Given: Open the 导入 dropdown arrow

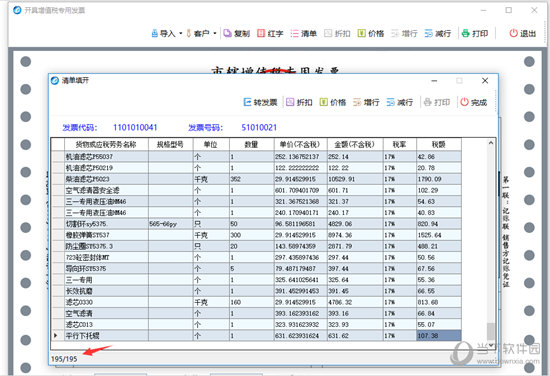Looking at the screenshot, I should click(181, 33).
